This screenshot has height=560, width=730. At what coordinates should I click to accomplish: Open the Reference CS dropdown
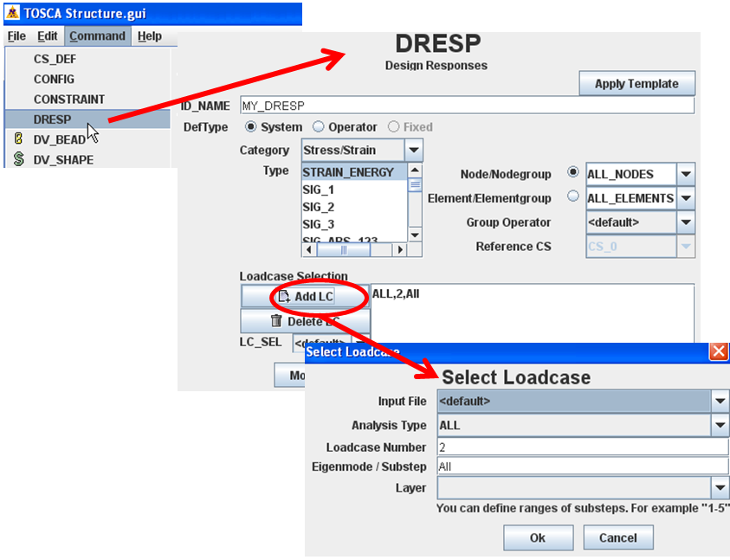point(685,247)
